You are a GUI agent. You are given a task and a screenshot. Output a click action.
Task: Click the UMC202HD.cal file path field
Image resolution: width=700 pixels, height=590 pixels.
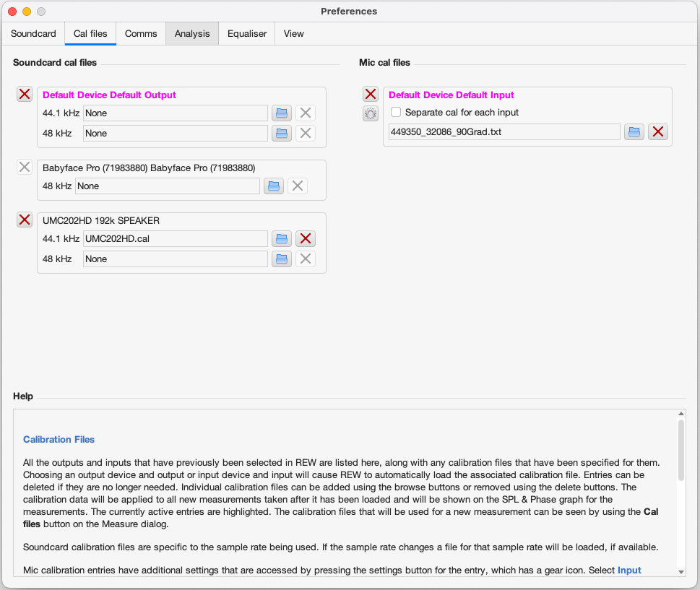pyautogui.click(x=176, y=238)
